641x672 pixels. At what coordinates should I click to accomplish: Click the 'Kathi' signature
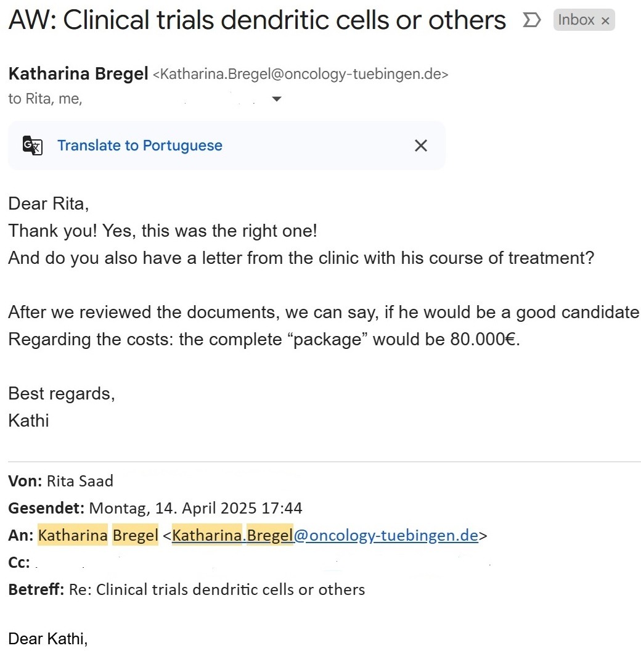click(28, 421)
